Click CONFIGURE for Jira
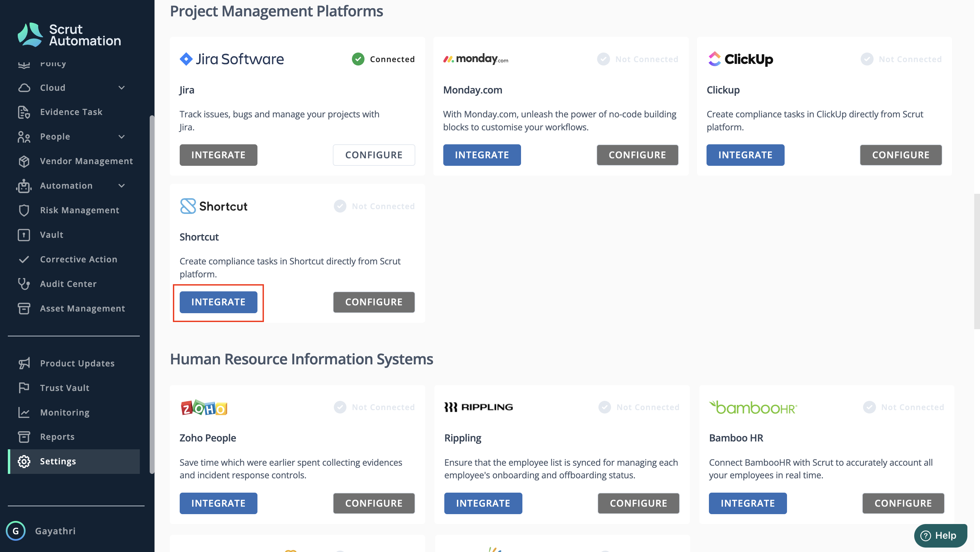The height and width of the screenshot is (552, 980). [x=374, y=155]
